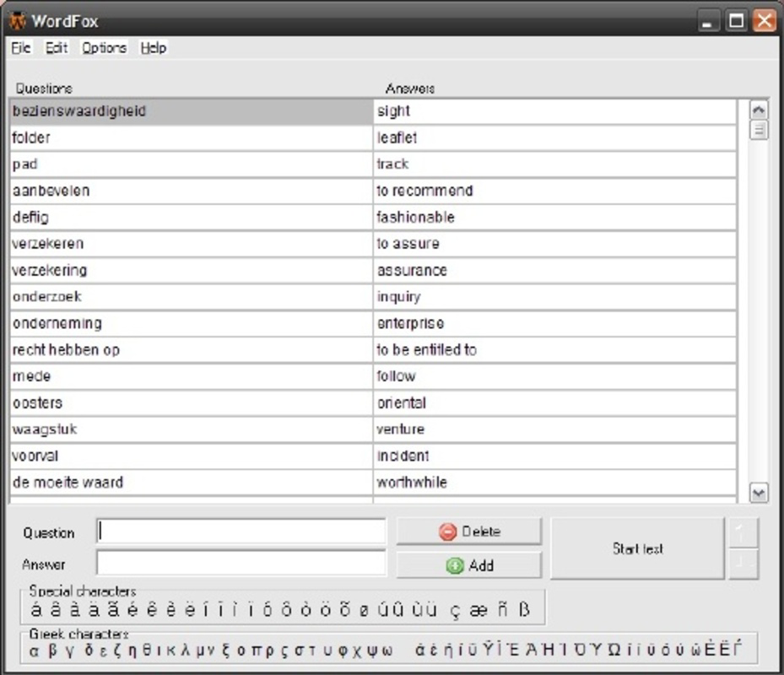Insert Greek letter ψ
The image size is (784, 675).
point(371,651)
